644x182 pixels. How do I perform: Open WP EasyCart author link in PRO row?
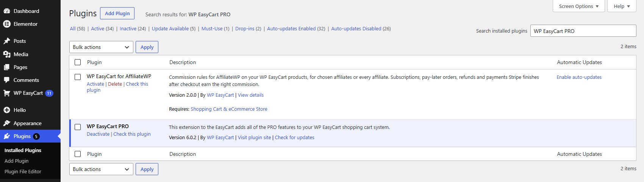click(220, 138)
